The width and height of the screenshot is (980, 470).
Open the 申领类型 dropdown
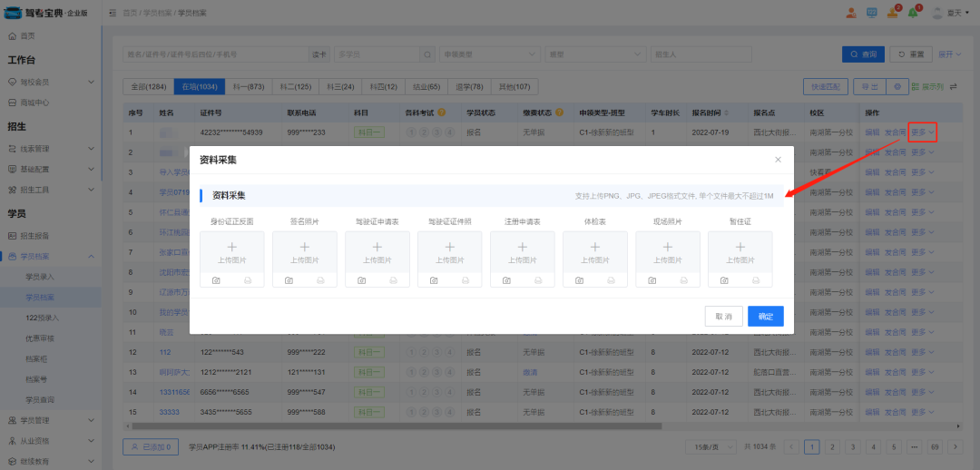[490, 54]
